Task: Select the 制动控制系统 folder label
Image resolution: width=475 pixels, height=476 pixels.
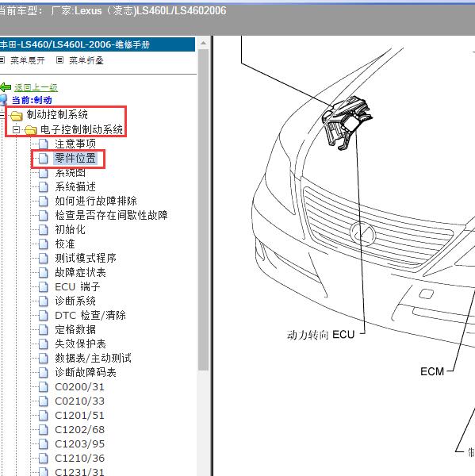Action: (57, 115)
